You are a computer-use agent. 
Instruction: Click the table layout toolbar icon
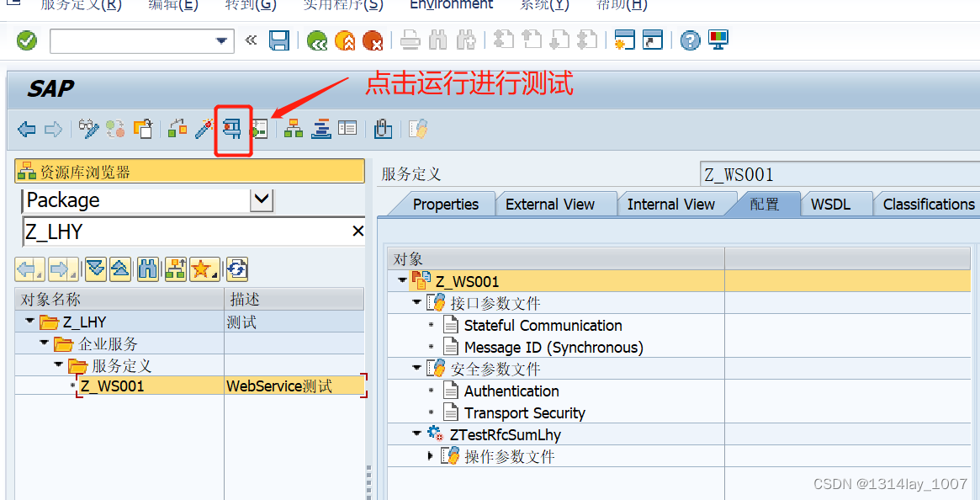[x=347, y=128]
